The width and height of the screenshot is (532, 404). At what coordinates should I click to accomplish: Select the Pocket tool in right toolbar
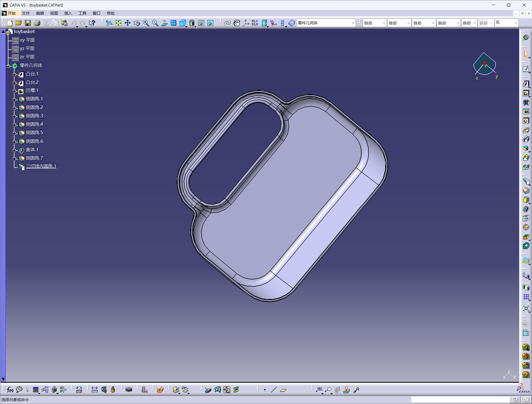526,93
